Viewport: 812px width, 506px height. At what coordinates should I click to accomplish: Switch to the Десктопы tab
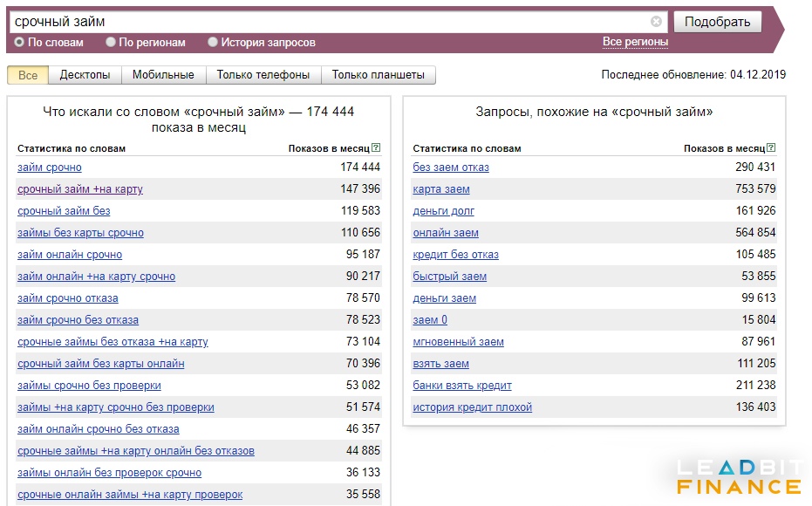85,74
